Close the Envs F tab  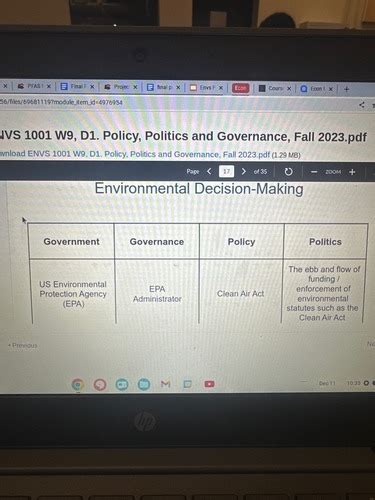click(220, 88)
